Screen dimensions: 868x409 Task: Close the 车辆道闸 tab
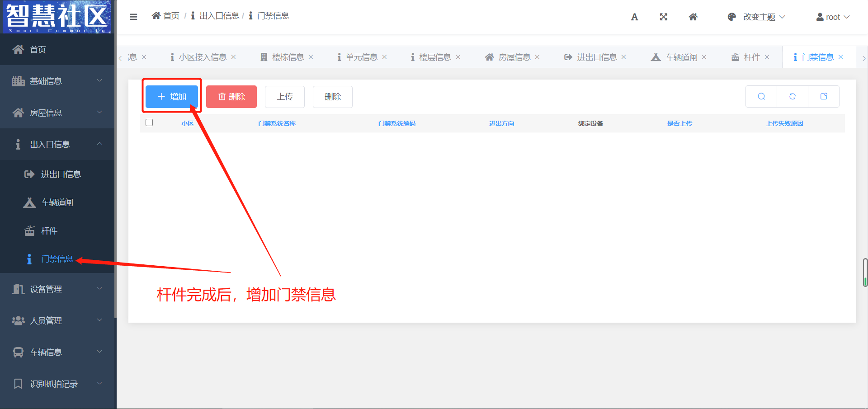[704, 57]
